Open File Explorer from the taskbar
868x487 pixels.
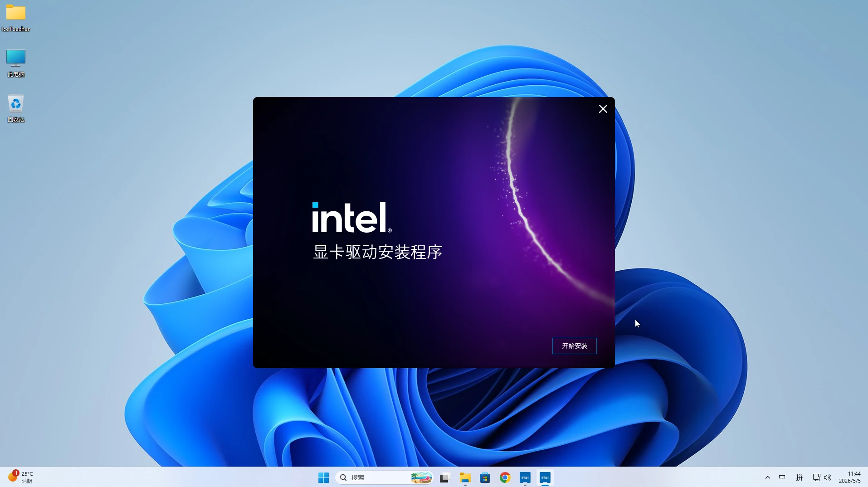pyautogui.click(x=465, y=477)
